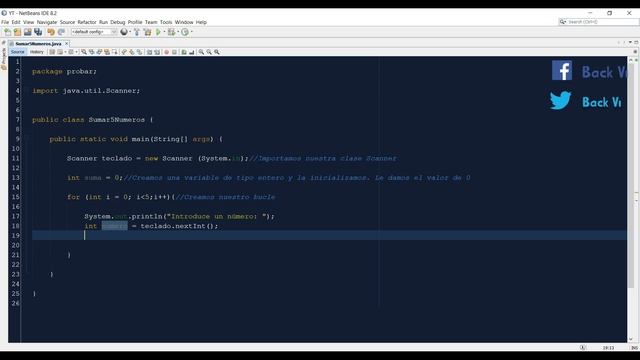Viewport: 640px width, 360px height.
Task: Click 'import java.util.Scanner;' code line
Action: [x=86, y=91]
